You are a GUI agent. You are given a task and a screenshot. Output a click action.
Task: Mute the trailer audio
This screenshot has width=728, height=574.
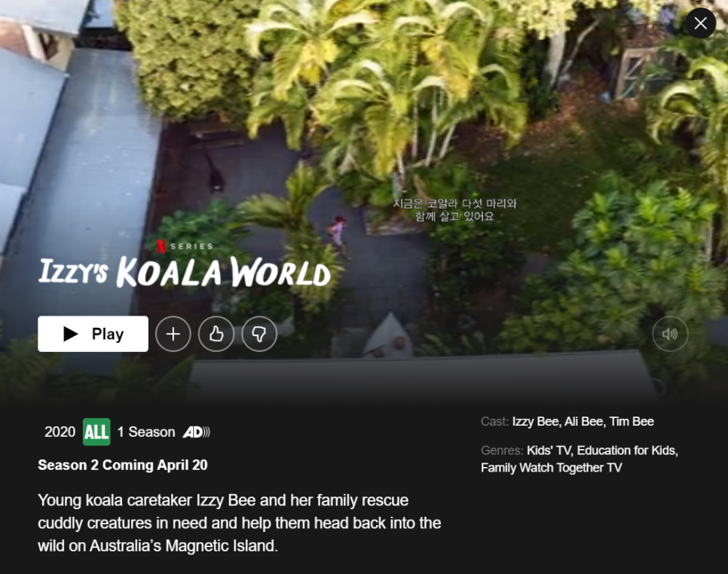[670, 334]
